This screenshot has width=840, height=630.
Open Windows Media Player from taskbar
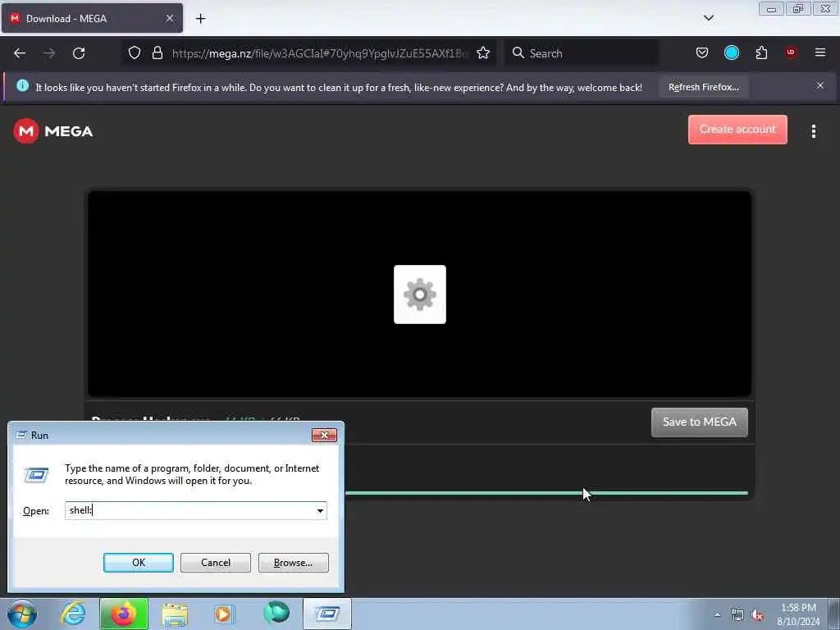[x=225, y=614]
